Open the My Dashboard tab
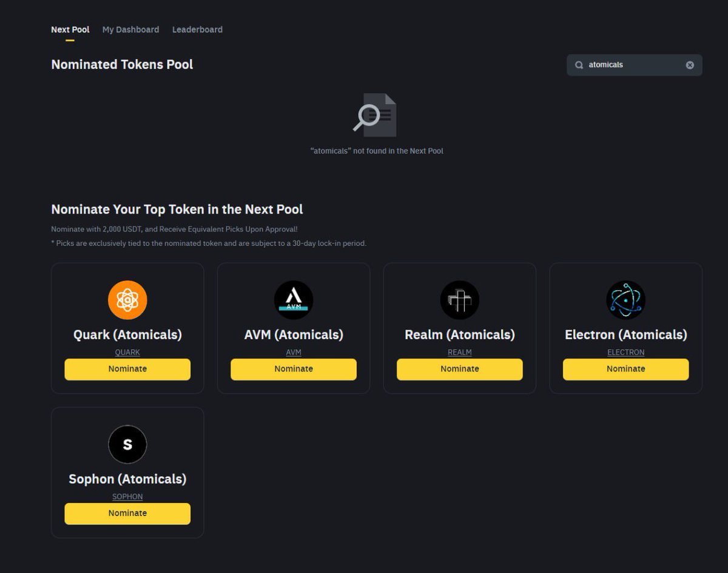Image resolution: width=728 pixels, height=573 pixels. pos(130,30)
